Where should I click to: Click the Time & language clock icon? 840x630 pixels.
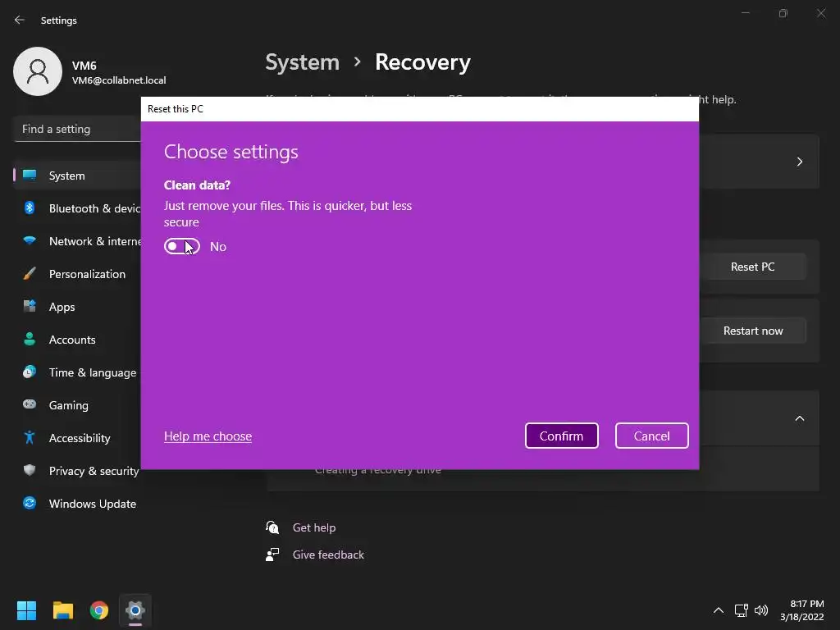pyautogui.click(x=30, y=372)
